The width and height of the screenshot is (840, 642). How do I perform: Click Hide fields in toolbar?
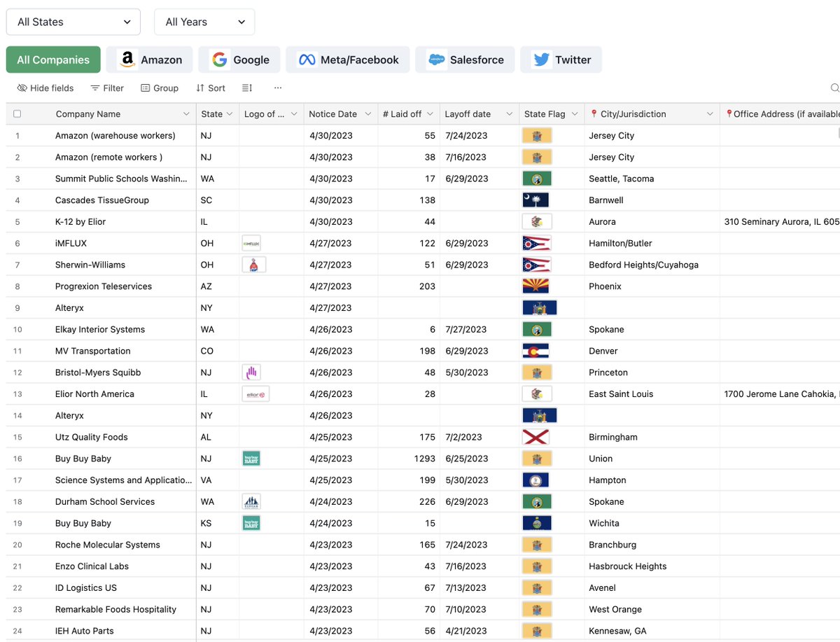(45, 88)
